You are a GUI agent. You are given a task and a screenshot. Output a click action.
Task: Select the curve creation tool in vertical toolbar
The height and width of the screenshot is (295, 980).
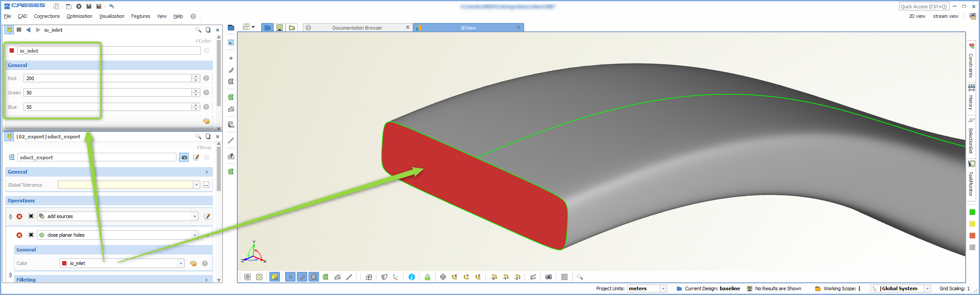tap(231, 70)
